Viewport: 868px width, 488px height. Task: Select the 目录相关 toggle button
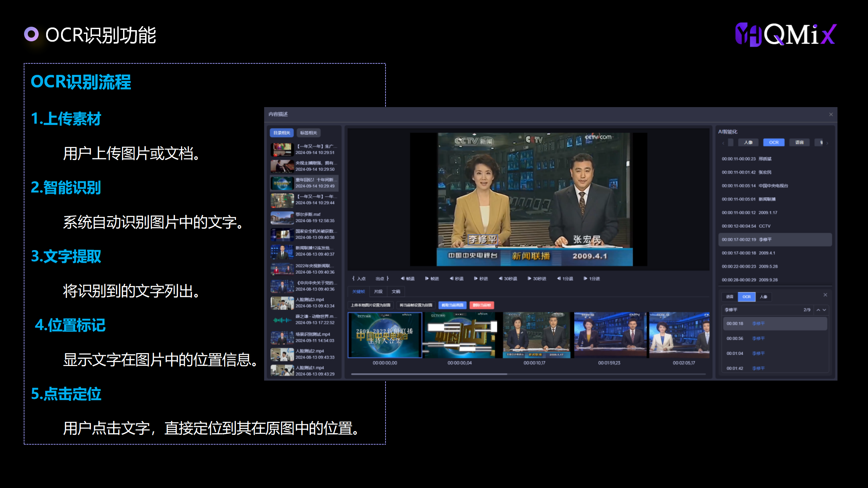[281, 133]
